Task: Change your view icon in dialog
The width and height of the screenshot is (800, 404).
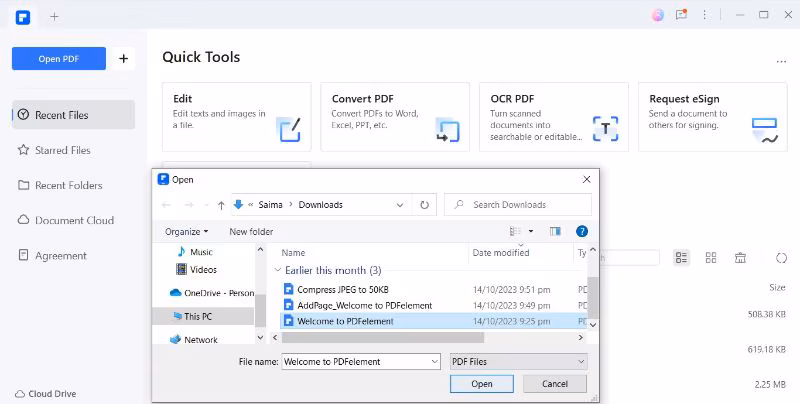Action: pyautogui.click(x=515, y=232)
